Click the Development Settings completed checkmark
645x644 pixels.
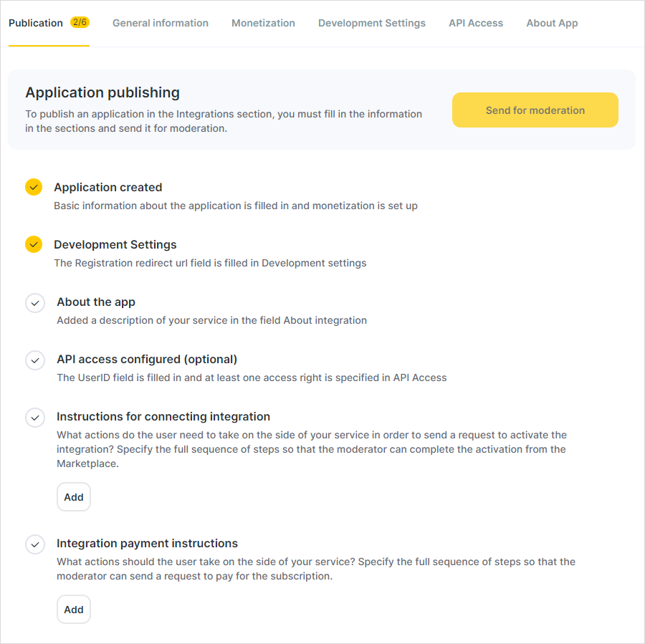tap(34, 244)
